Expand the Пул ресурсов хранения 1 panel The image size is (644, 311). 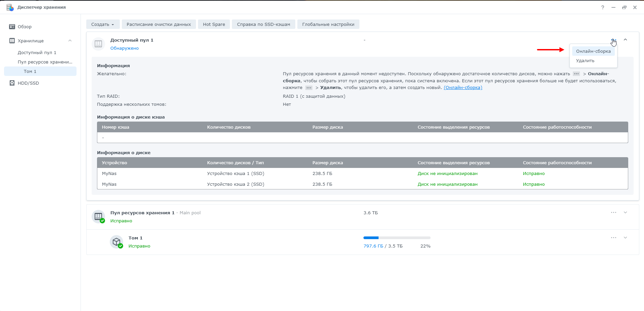coord(625,213)
